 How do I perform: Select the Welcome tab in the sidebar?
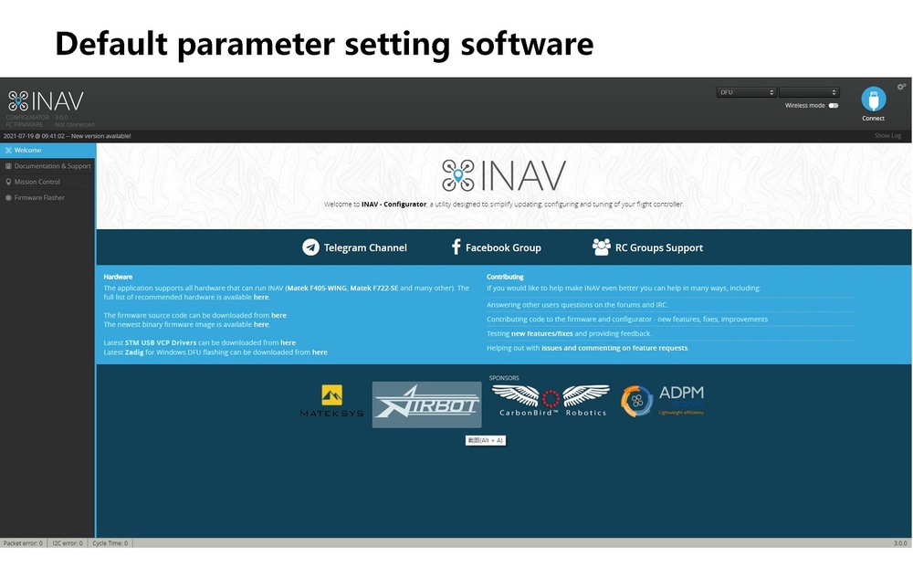click(x=47, y=151)
